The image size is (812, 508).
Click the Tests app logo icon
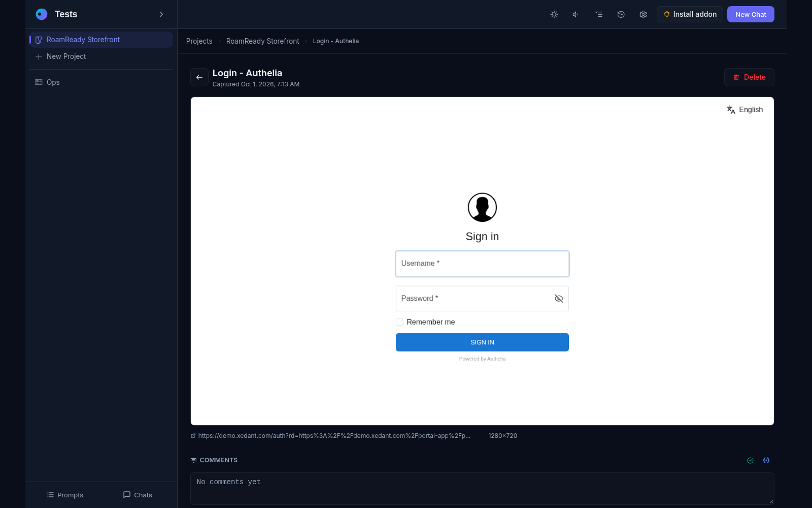coord(42,14)
